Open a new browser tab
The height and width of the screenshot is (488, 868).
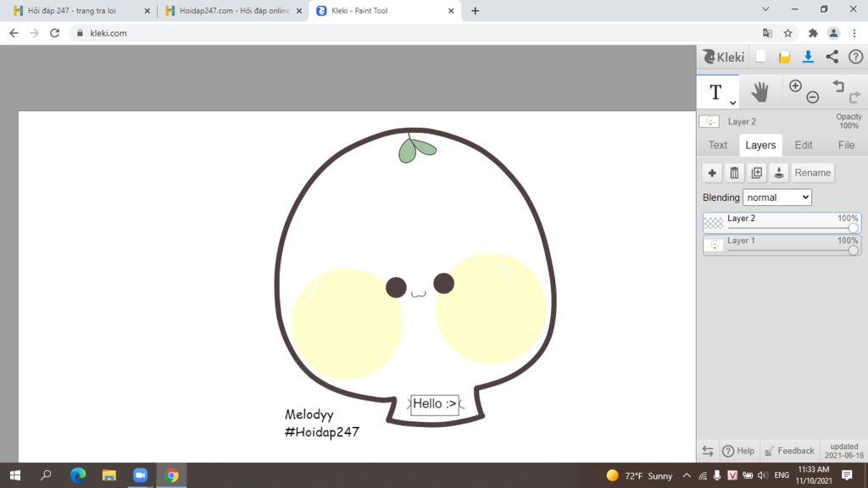[475, 10]
